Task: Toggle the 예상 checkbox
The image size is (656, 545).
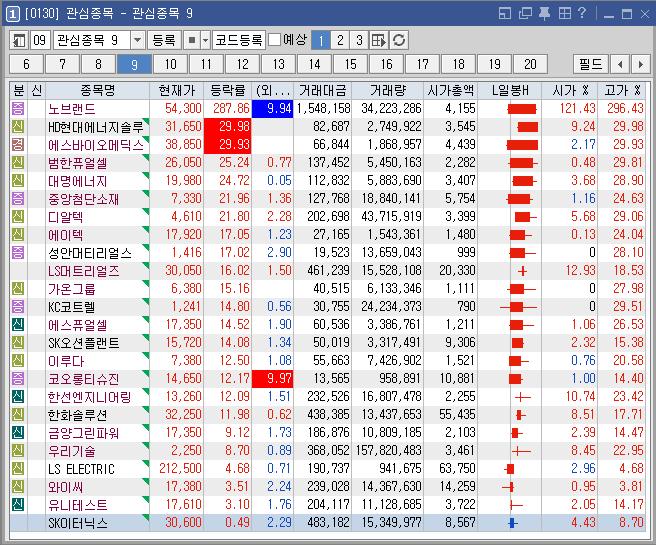Action: click(x=274, y=40)
